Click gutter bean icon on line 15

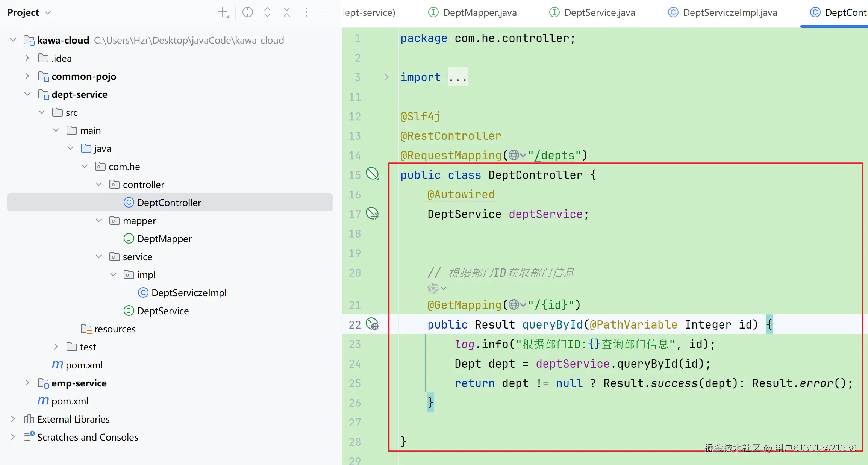pyautogui.click(x=372, y=174)
